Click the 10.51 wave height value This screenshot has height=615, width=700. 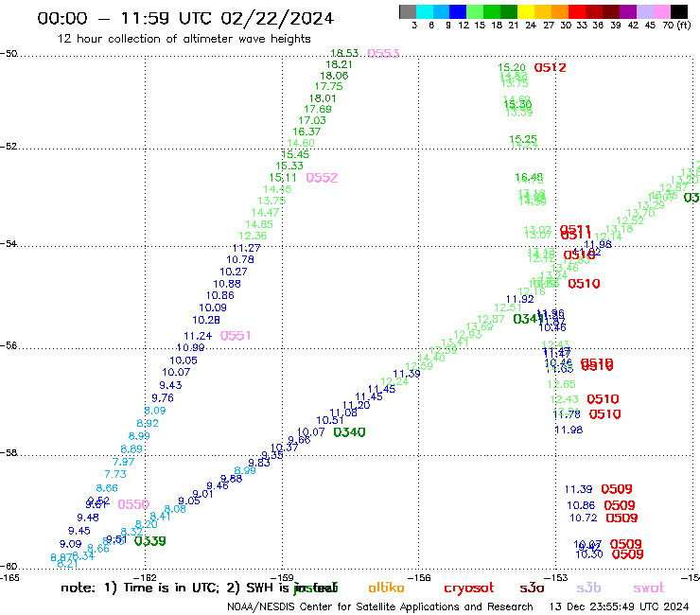(330, 420)
